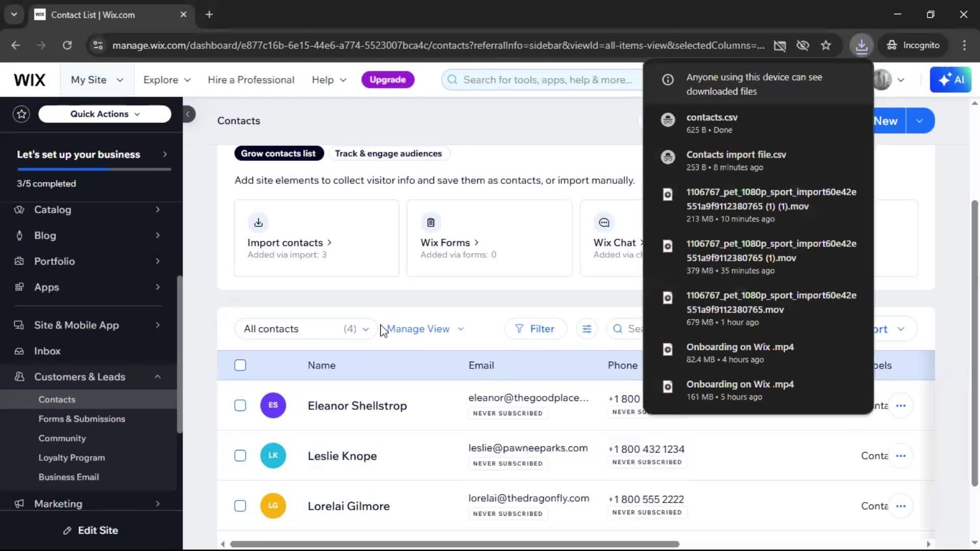Check the box for Leslie Knope

[x=240, y=456]
